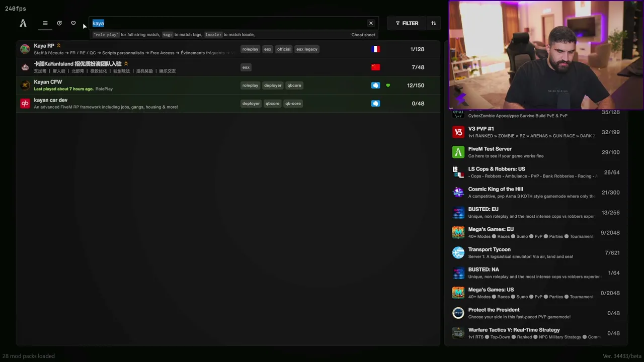Open the "Kaya RP" server name
The width and height of the screenshot is (644, 362).
point(44,46)
